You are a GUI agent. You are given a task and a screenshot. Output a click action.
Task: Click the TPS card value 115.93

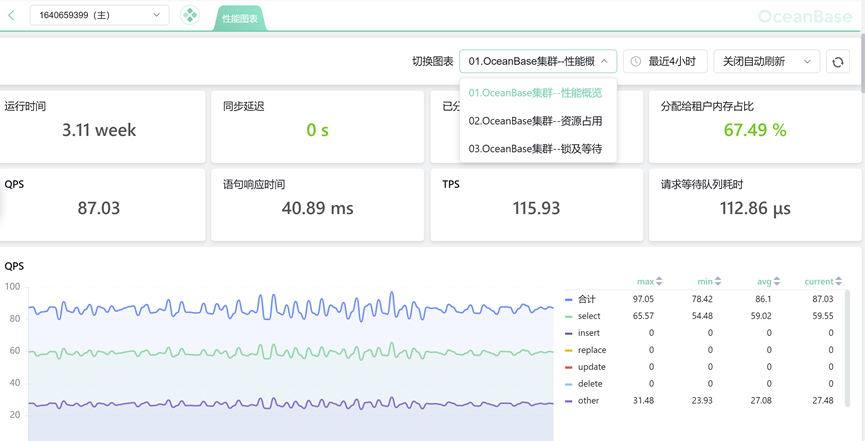coord(536,208)
